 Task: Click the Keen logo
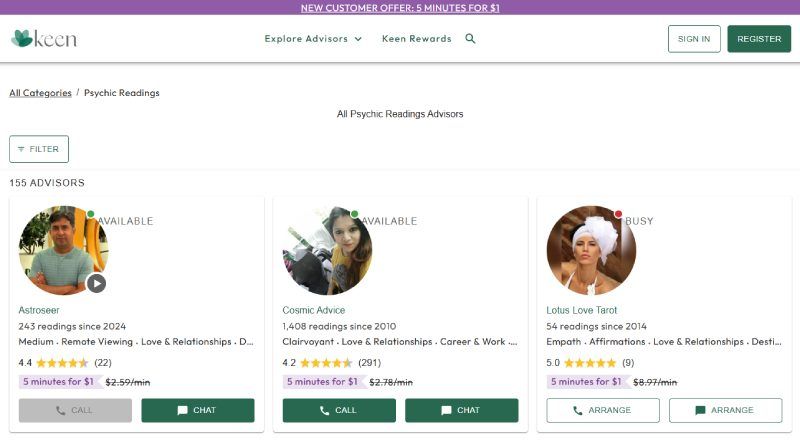tap(44, 39)
